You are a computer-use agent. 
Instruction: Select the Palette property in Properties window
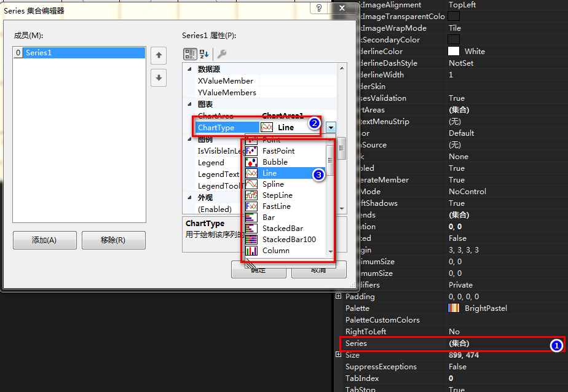(x=456, y=308)
